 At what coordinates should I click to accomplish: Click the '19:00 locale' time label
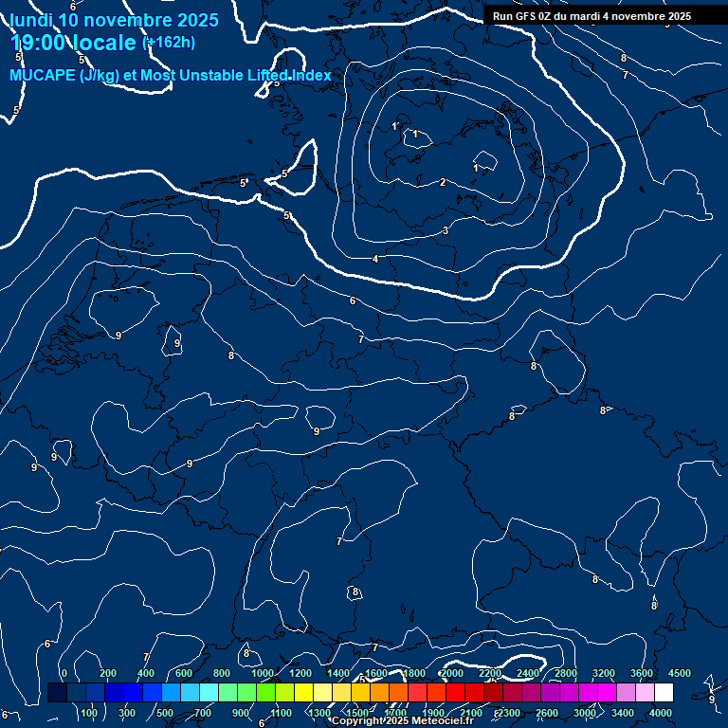click(x=73, y=43)
